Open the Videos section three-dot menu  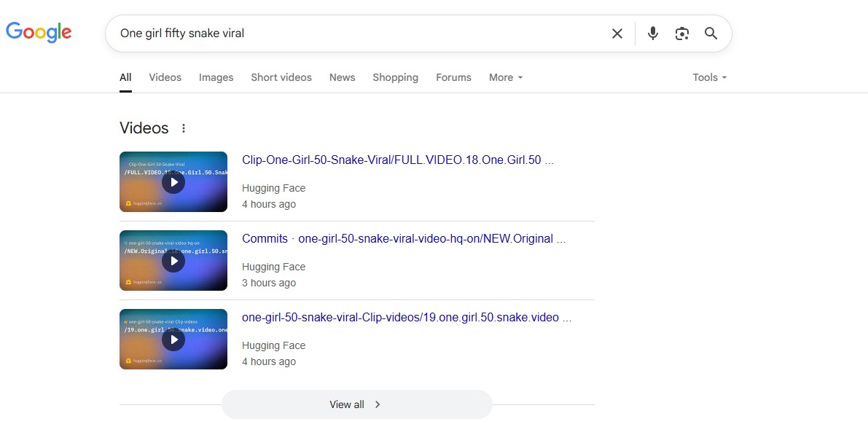pyautogui.click(x=184, y=128)
